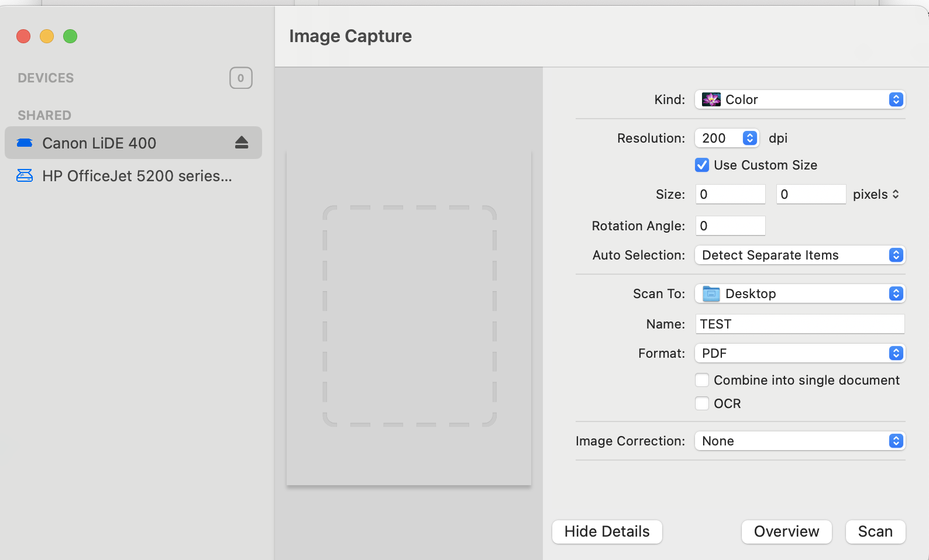Enable Combine into single document
Viewport: 929px width, 560px height.
point(702,380)
